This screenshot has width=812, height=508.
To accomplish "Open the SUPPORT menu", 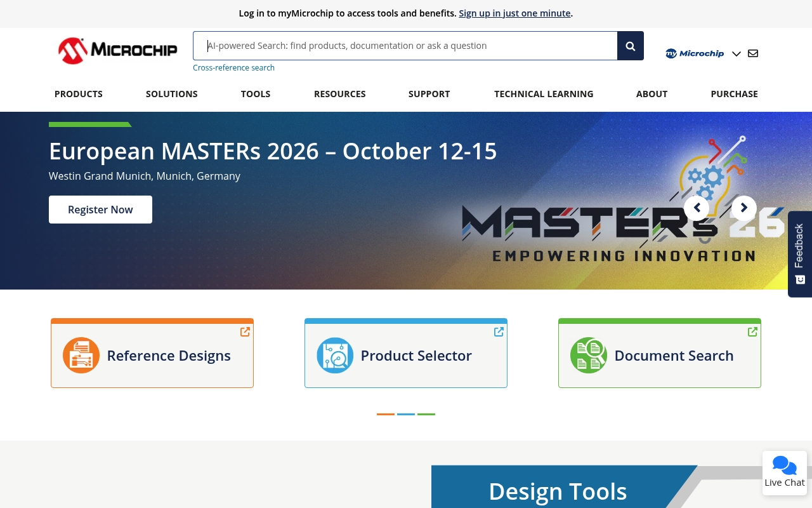I will (x=429, y=94).
